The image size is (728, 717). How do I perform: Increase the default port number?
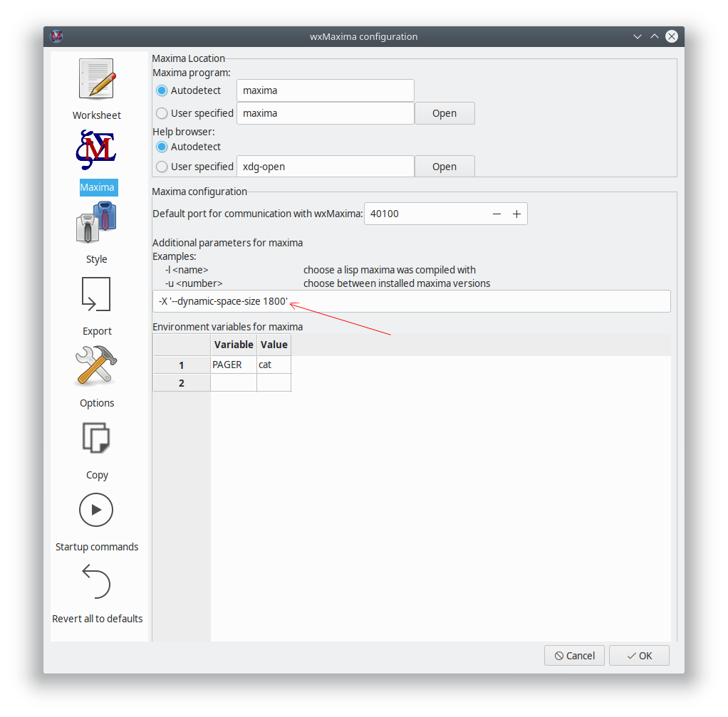[x=516, y=214]
